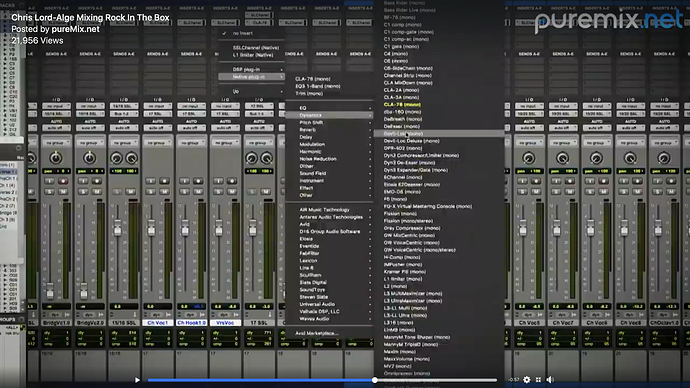690x388 pixels.
Task: Open no group selector on Ch Voc1
Action: coord(158,143)
